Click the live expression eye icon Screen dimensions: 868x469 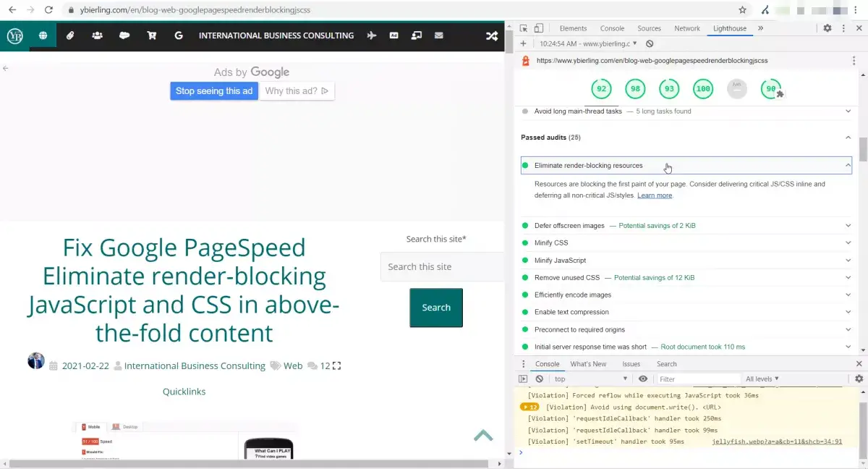point(643,379)
